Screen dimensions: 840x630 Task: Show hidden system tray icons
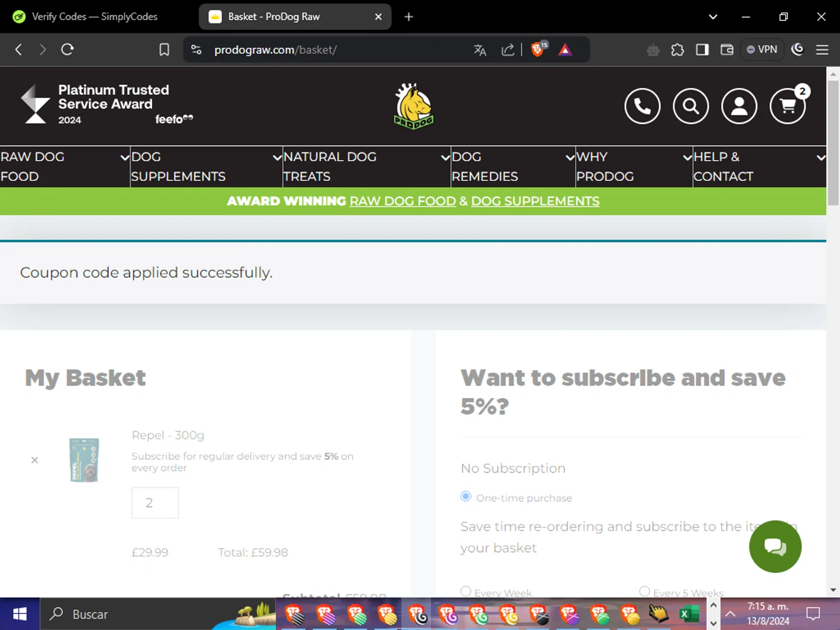coord(730,614)
